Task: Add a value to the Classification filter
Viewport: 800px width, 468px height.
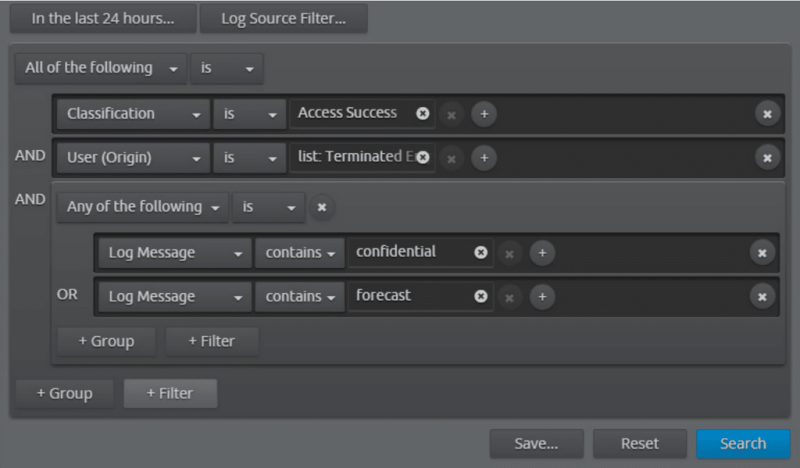Action: [484, 114]
